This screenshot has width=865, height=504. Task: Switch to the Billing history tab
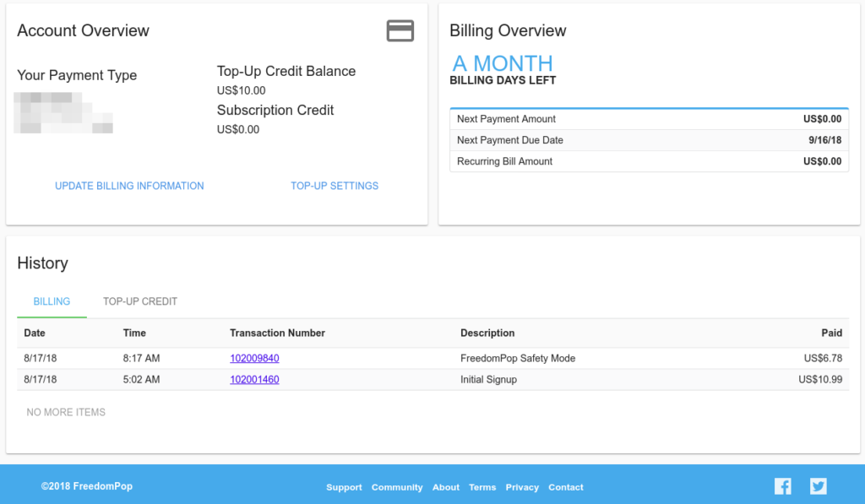(52, 301)
